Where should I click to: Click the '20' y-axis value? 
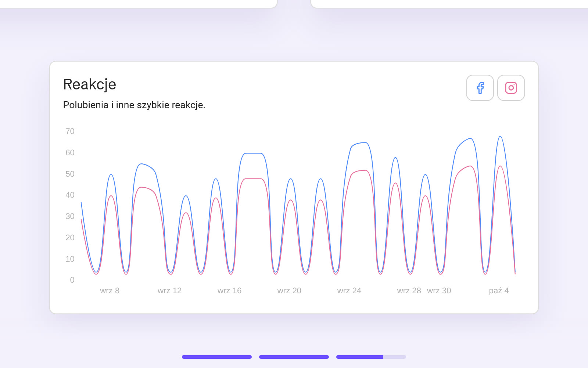click(70, 238)
